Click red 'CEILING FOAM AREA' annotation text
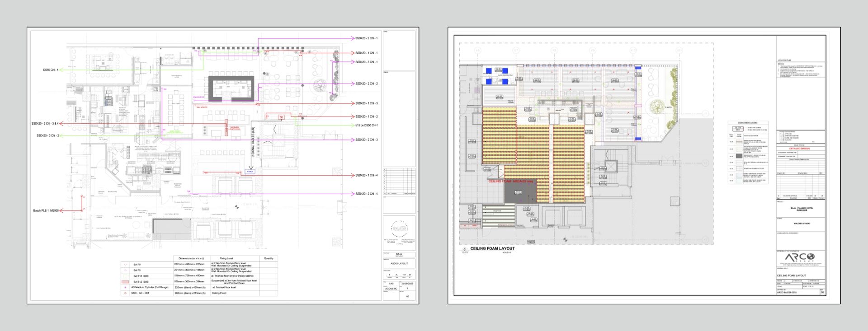 (510, 181)
